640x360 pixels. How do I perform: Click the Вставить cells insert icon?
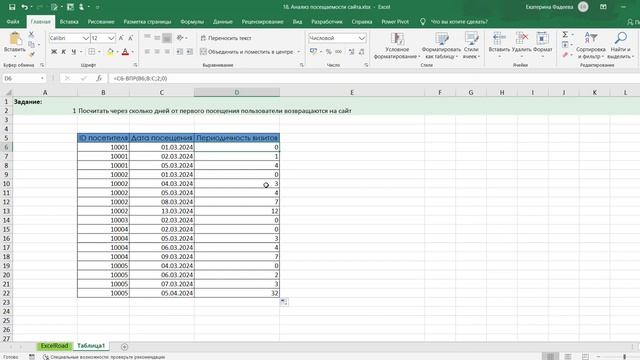(499, 39)
